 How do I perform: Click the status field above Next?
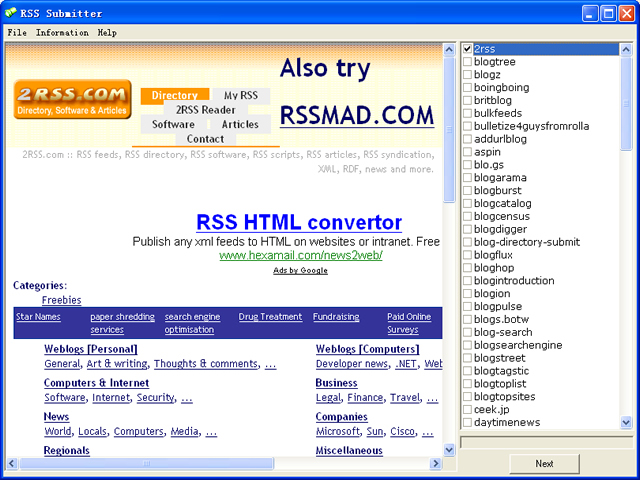[x=546, y=442]
